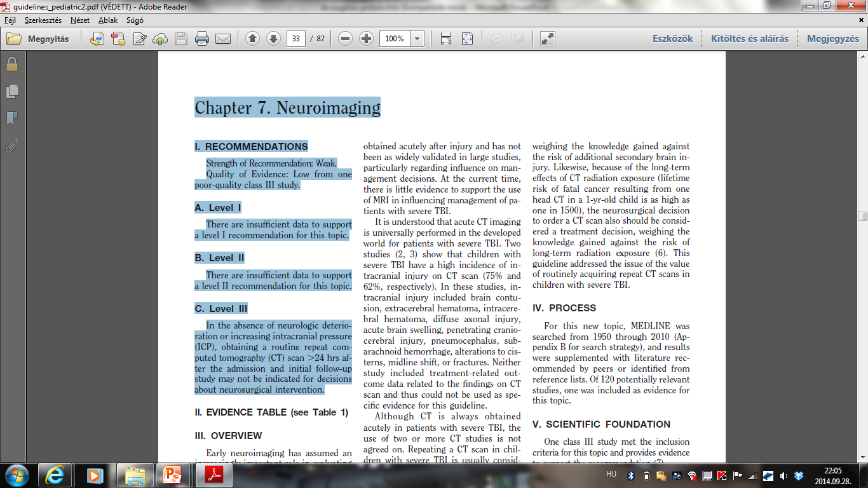Open the Nézet menu

pyautogui.click(x=80, y=20)
